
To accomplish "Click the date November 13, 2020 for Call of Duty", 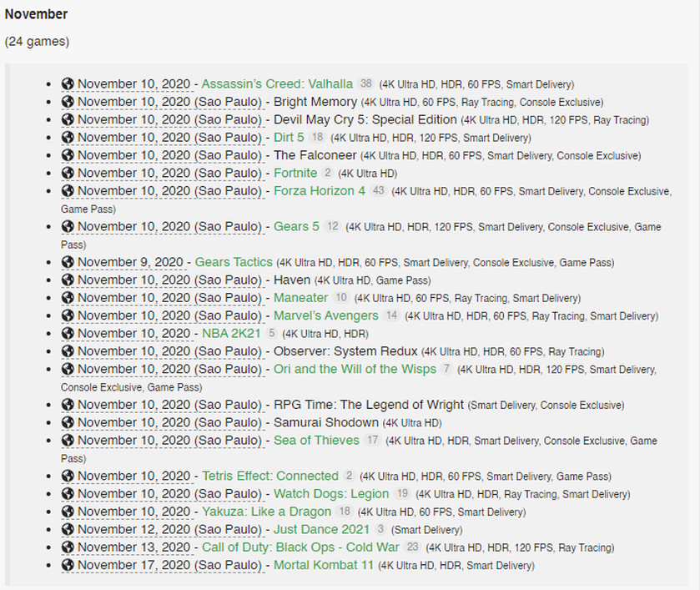I will (x=134, y=547).
